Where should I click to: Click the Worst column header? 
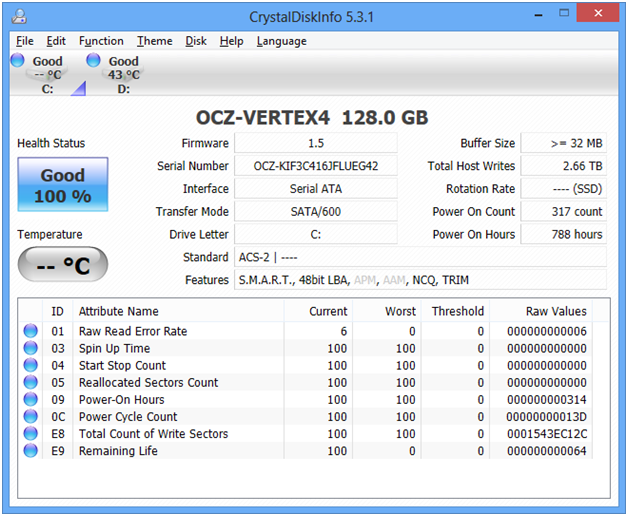pos(387,311)
